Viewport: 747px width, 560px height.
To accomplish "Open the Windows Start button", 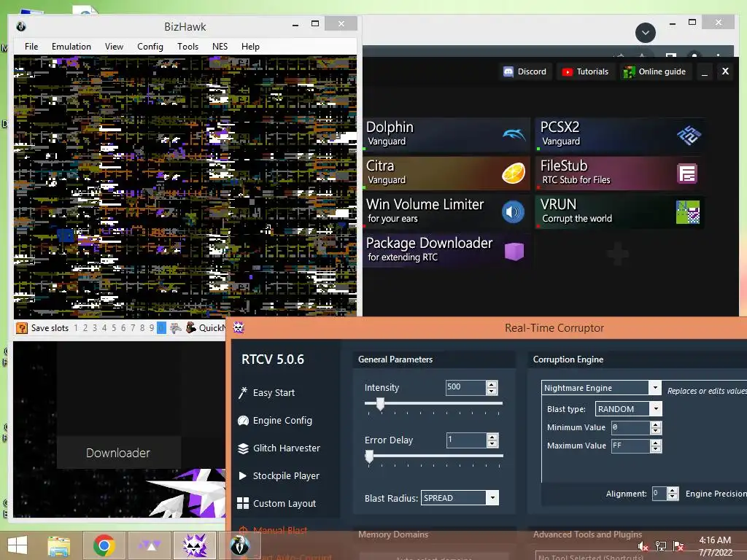I will [18, 545].
